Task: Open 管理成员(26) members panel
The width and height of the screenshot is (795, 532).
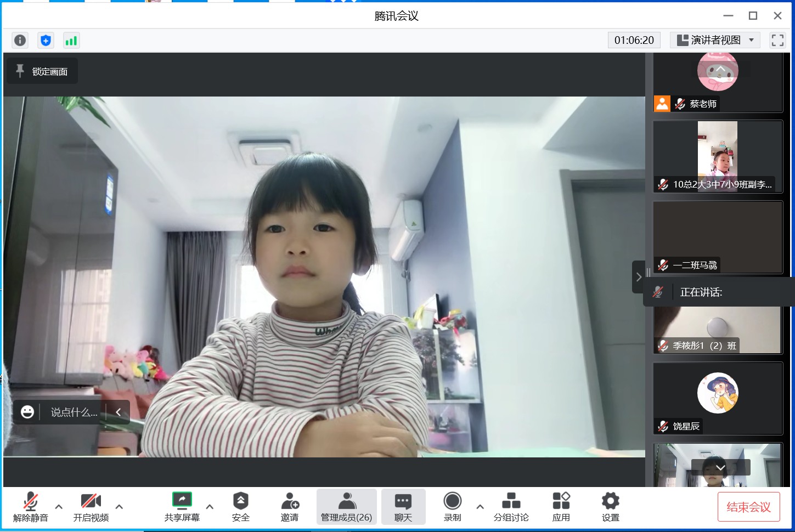Action: click(346, 507)
